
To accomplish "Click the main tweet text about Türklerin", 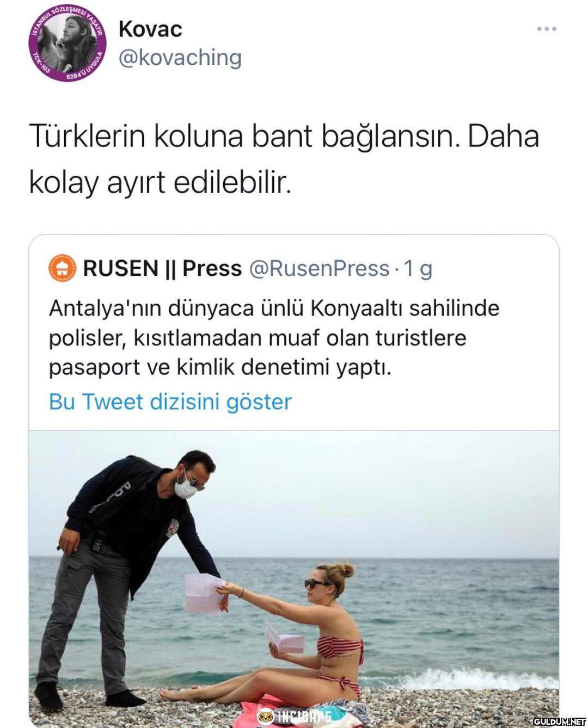I will coord(284,160).
